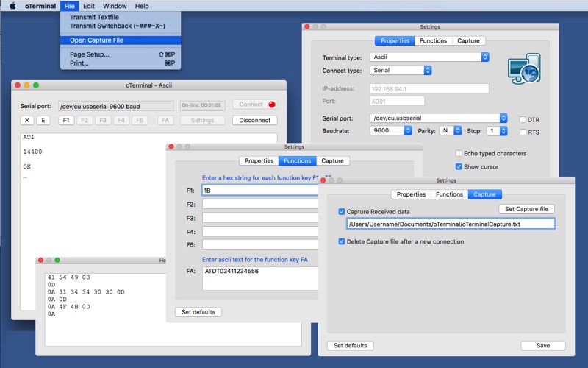This screenshot has height=368, width=588.
Task: Switch to Properties tab in top Settings window
Action: tap(395, 40)
